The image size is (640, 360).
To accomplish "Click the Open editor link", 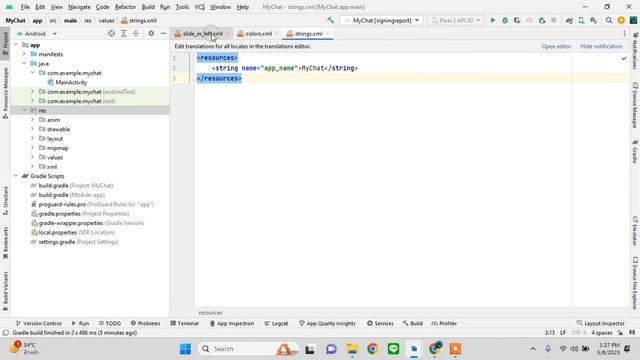I will click(556, 47).
